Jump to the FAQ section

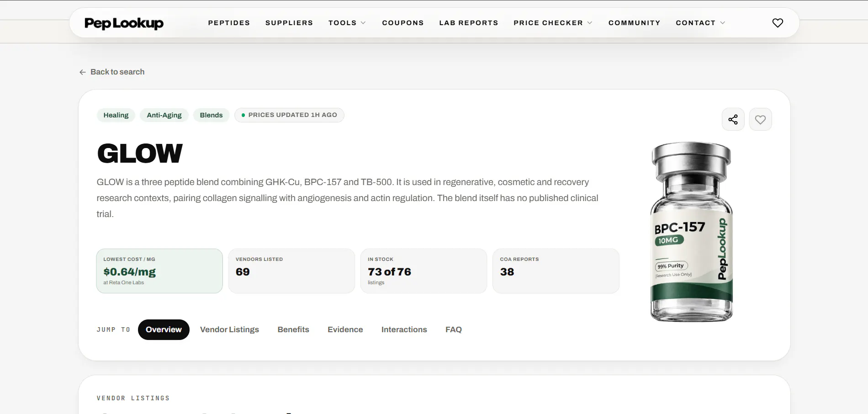454,329
